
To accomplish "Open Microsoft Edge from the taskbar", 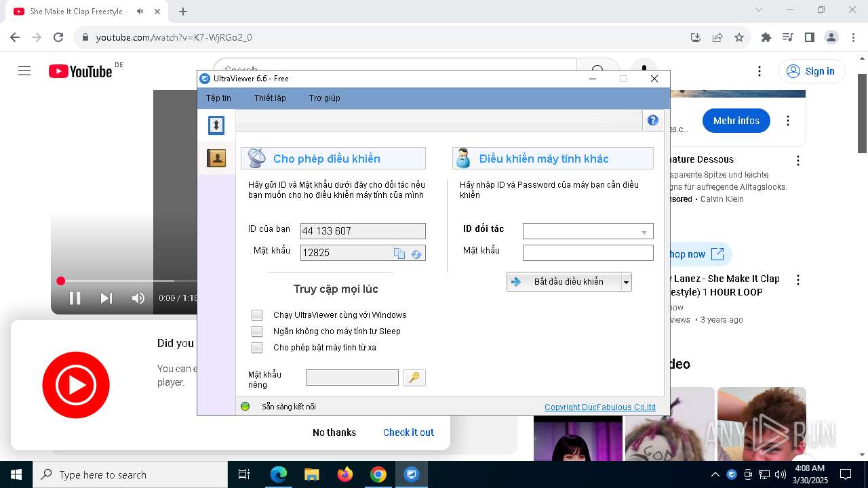I will pyautogui.click(x=279, y=474).
